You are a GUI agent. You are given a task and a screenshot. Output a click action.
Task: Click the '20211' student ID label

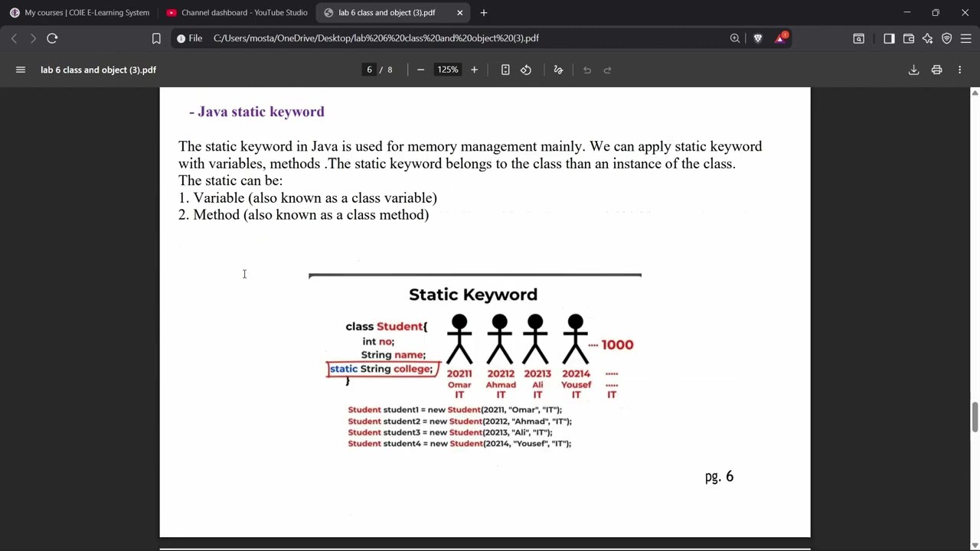pos(459,374)
